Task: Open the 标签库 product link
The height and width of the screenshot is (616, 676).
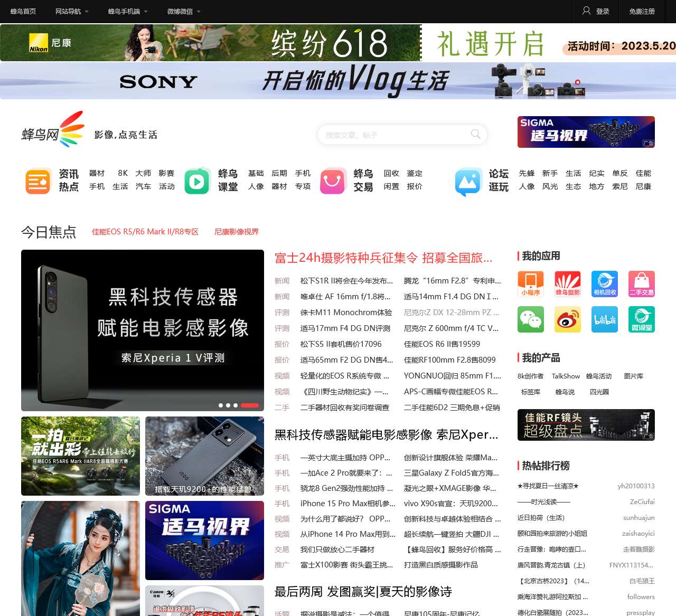Action: tap(531, 392)
